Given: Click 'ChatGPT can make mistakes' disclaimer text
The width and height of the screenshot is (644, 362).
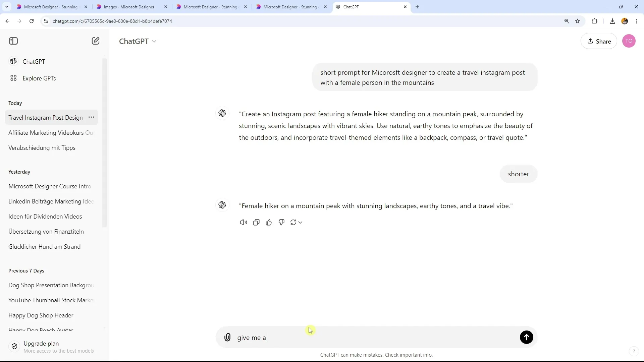Looking at the screenshot, I should click(x=376, y=355).
